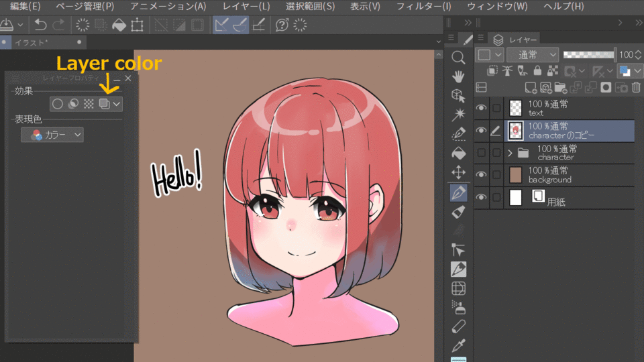Open the blending mode 通常 dropdown

[x=533, y=55]
